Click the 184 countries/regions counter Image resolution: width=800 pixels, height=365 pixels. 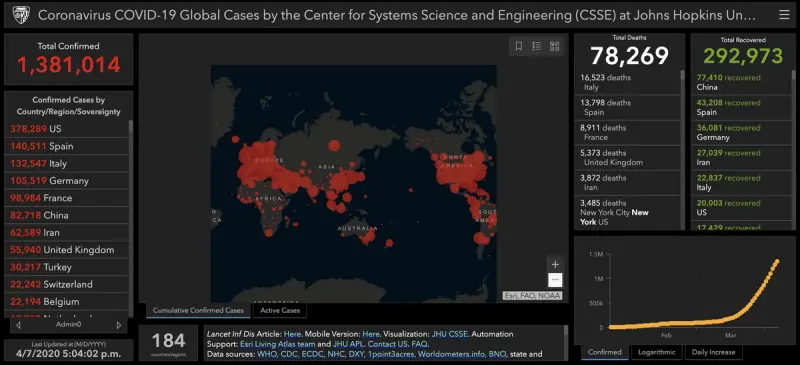click(168, 343)
